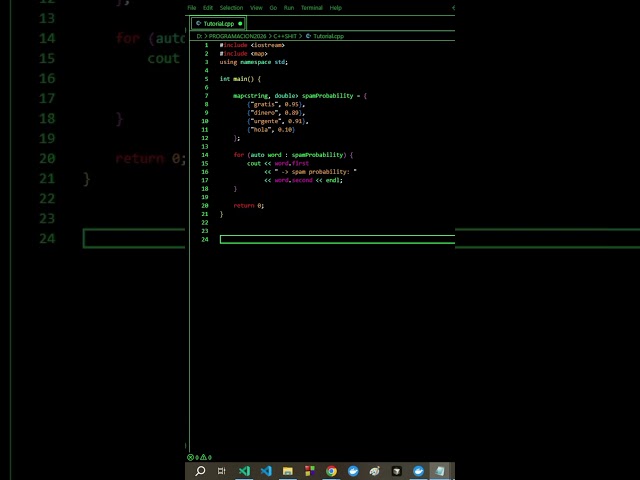The width and height of the screenshot is (640, 480).
Task: Click the empty highlighted line 24 in editor
Action: pos(337,240)
